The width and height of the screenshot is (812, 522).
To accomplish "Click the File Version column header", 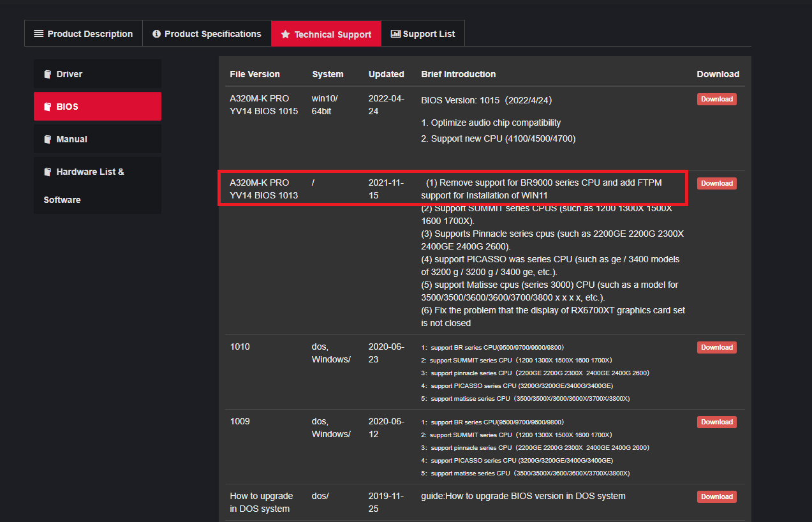I will coord(255,74).
